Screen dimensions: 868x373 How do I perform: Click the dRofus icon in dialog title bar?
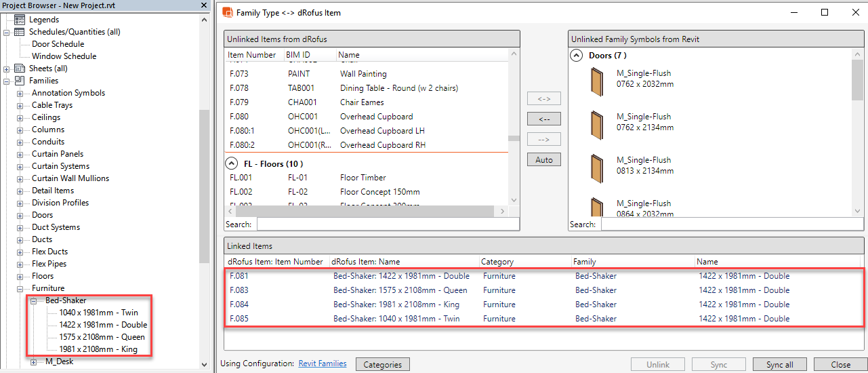(x=228, y=12)
